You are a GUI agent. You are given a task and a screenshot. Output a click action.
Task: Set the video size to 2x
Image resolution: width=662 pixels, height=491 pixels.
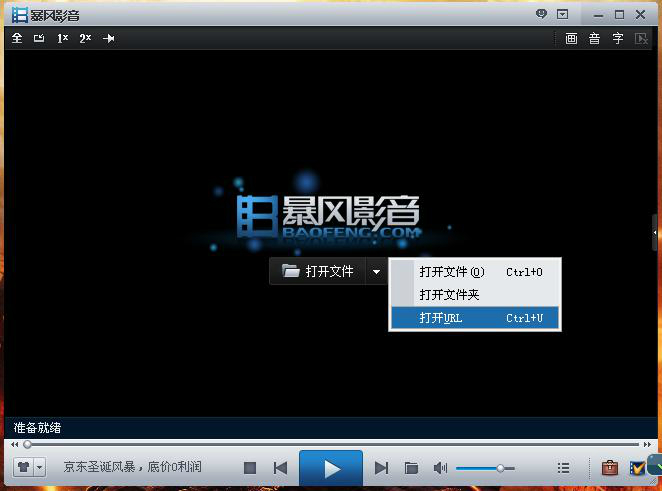[x=85, y=38]
